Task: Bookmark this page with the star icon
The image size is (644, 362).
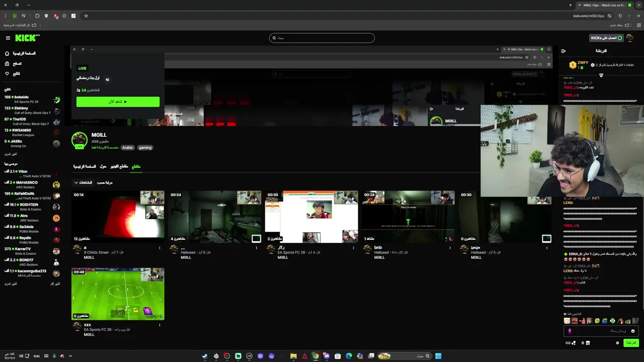Action: [x=86, y=16]
